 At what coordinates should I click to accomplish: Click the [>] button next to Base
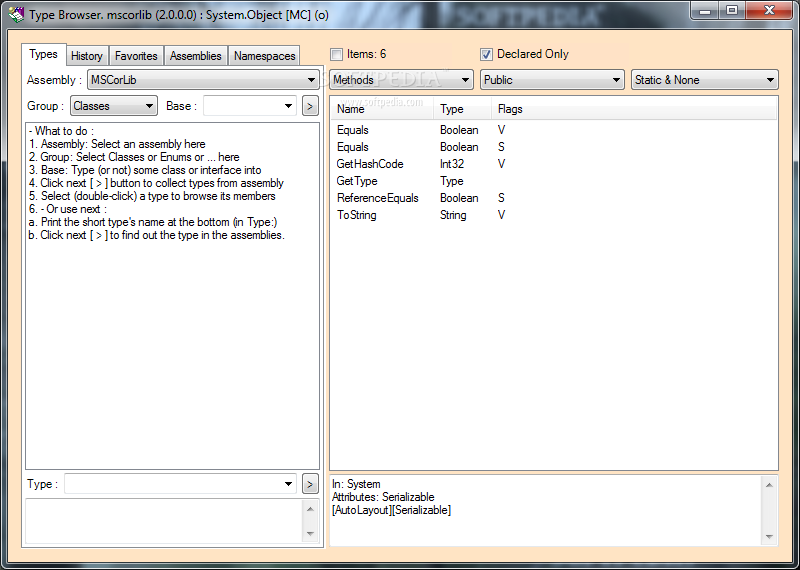(x=310, y=106)
